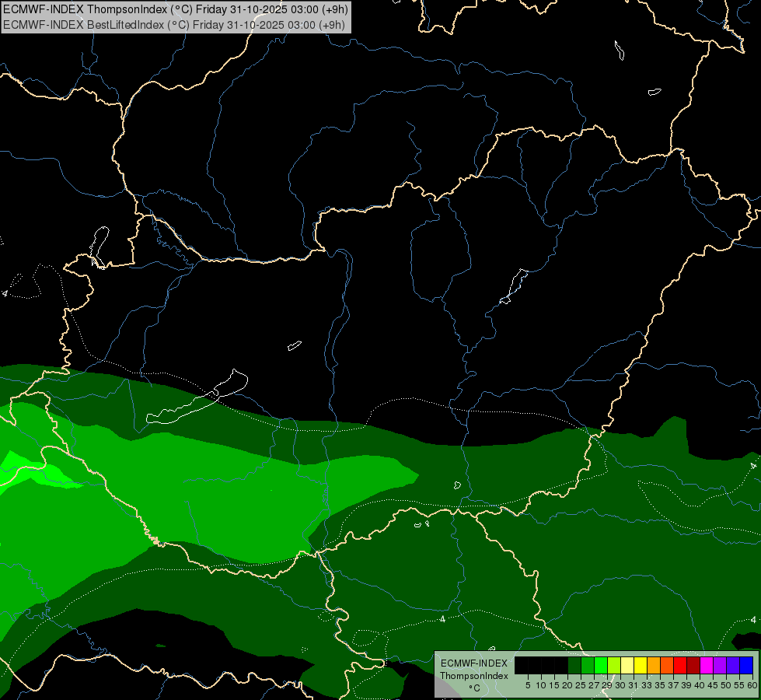The height and width of the screenshot is (700, 761).
Task: Click the magenta 40–45 legend swatch
Action: (707, 665)
